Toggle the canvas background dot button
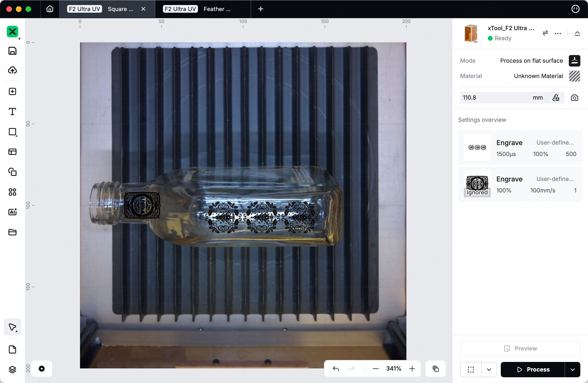 [x=41, y=368]
